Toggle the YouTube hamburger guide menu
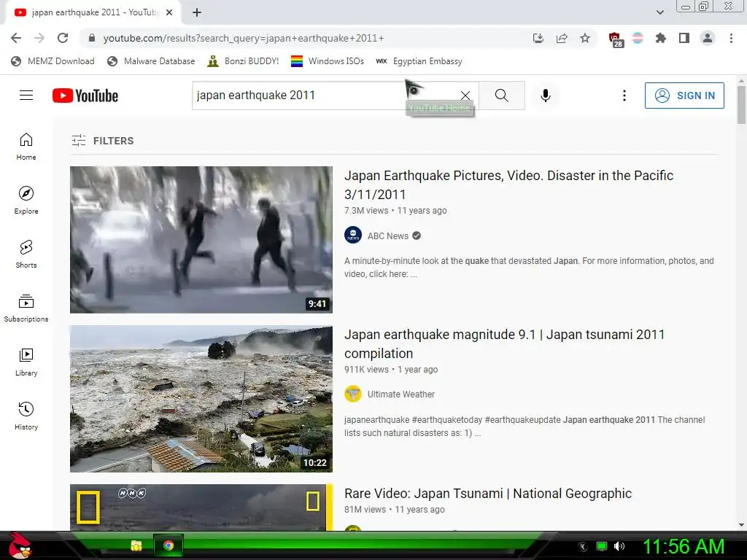This screenshot has height=560, width=747. tap(26, 96)
